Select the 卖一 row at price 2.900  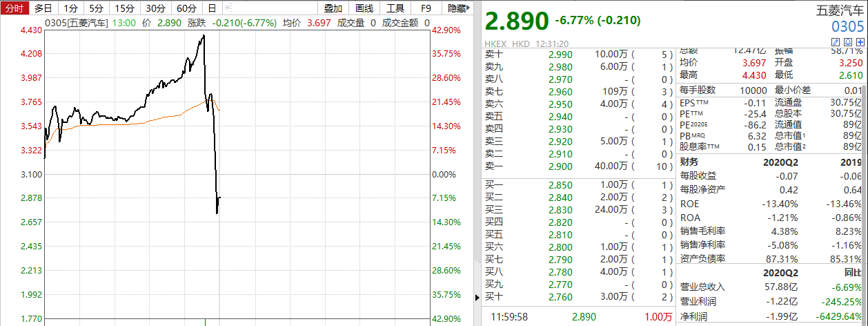click(x=578, y=166)
